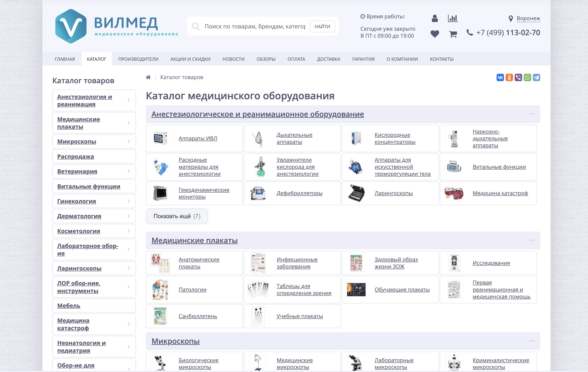Go home via breadcrumb house icon
Viewport: 588px width, 372px height.
[x=148, y=77]
